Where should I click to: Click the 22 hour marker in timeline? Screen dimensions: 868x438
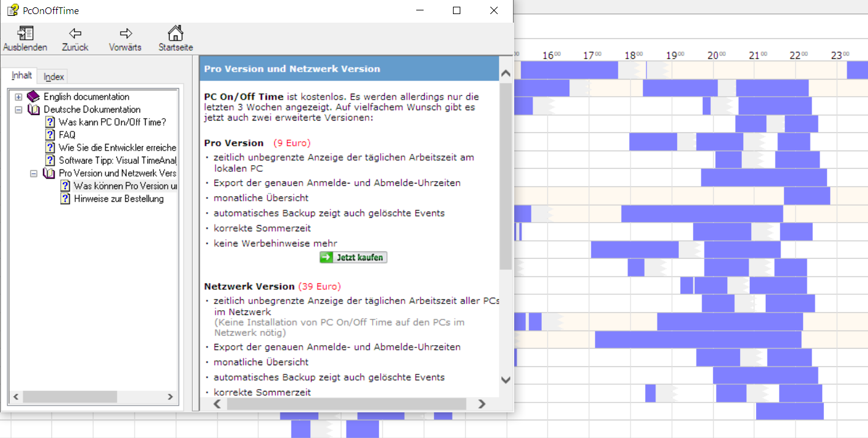pyautogui.click(x=798, y=55)
